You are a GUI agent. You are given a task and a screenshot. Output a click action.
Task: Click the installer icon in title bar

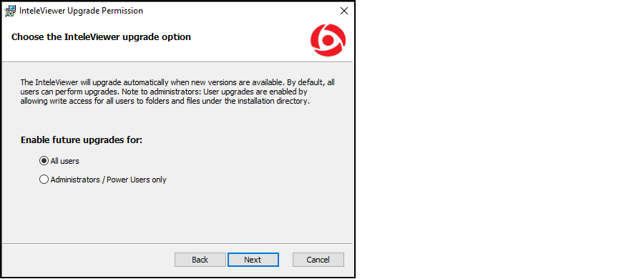[x=10, y=11]
